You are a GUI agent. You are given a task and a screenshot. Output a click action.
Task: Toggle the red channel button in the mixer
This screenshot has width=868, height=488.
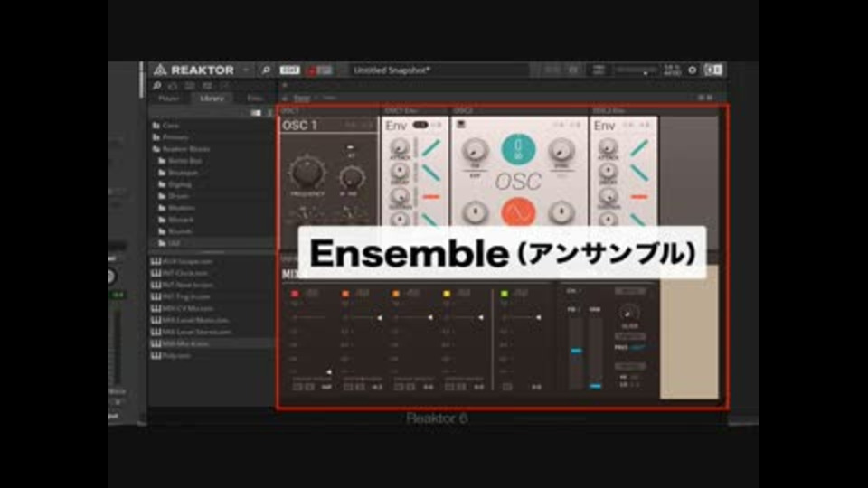(x=295, y=294)
